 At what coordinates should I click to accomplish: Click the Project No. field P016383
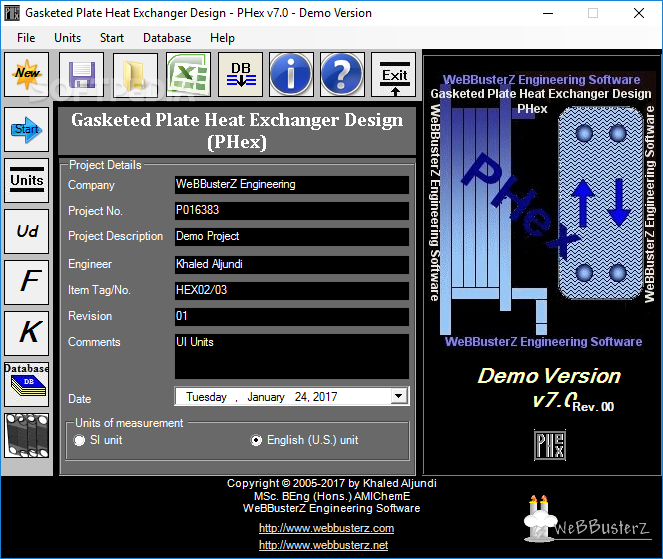pos(292,211)
